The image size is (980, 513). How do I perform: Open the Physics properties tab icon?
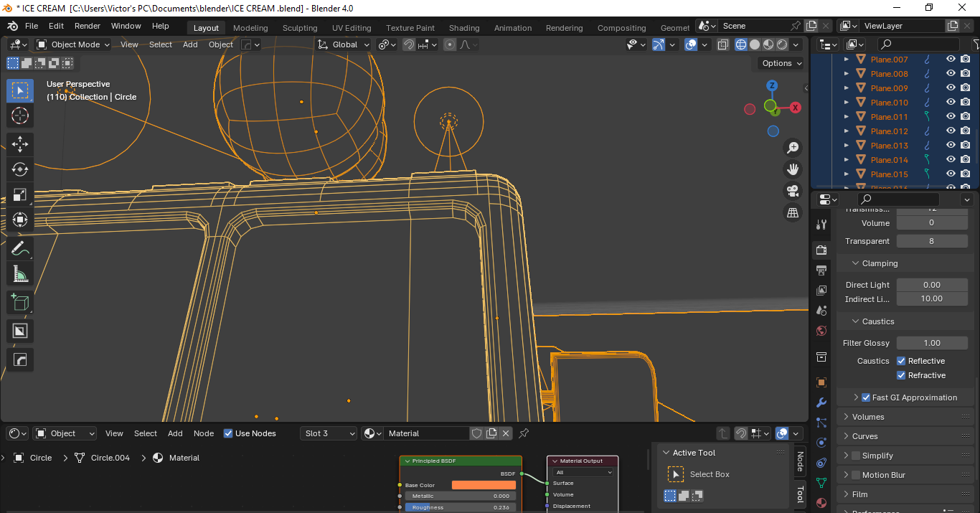click(x=822, y=443)
